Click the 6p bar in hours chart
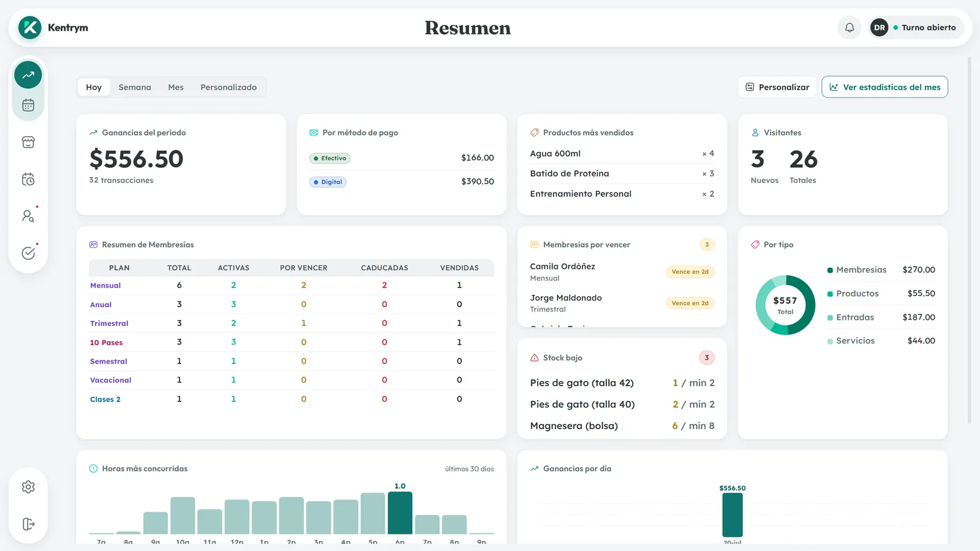Viewport: 980px width, 551px height. coord(400,513)
